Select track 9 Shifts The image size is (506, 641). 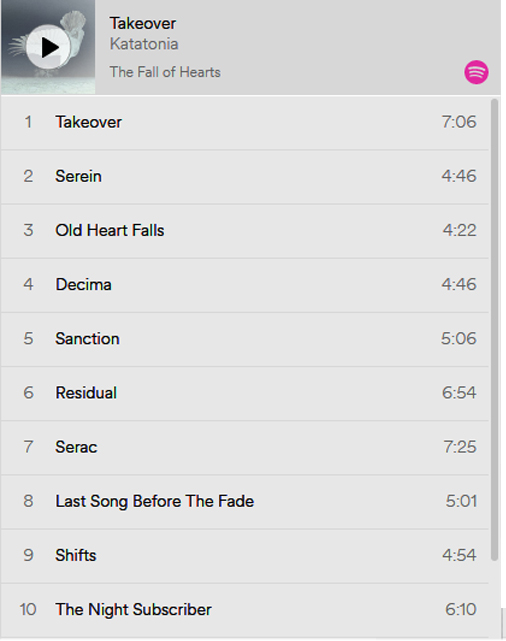pos(245,556)
